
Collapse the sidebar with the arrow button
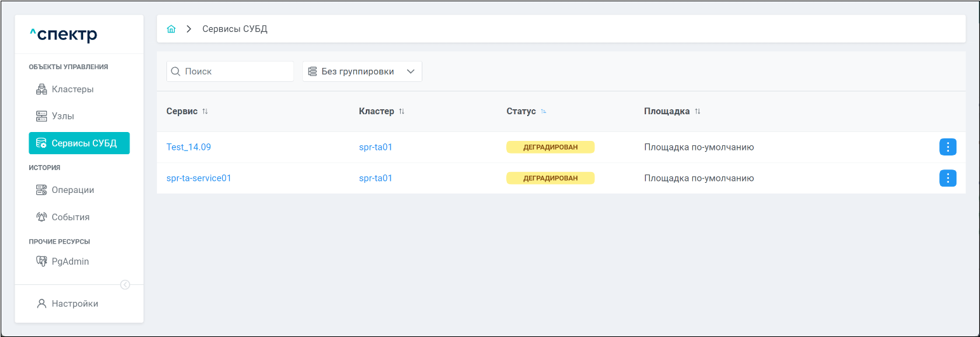click(125, 285)
